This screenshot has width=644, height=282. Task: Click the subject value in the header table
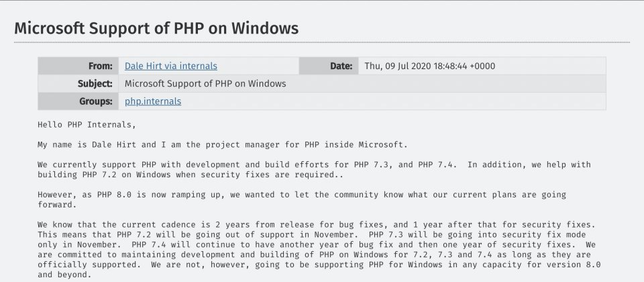pos(205,84)
